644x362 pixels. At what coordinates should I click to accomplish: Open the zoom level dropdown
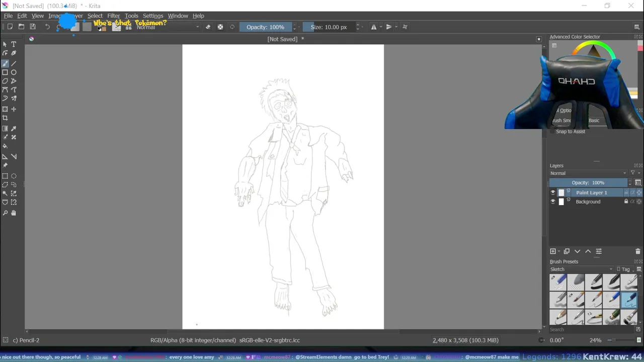click(x=596, y=340)
